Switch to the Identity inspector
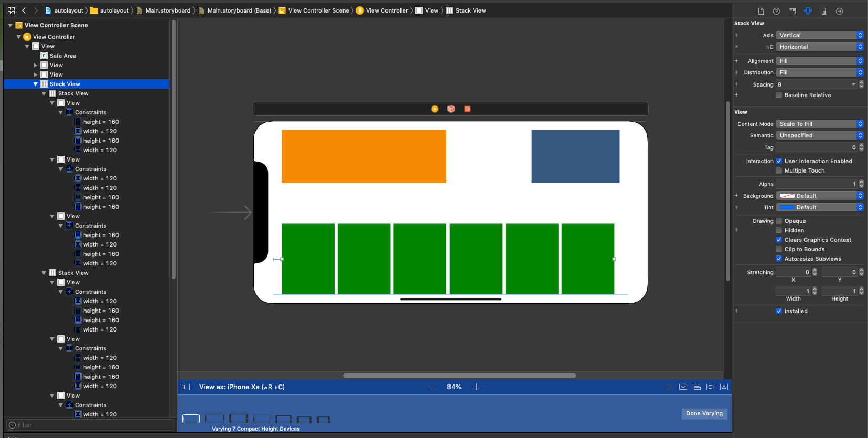The width and height of the screenshot is (868, 438). pos(792,11)
